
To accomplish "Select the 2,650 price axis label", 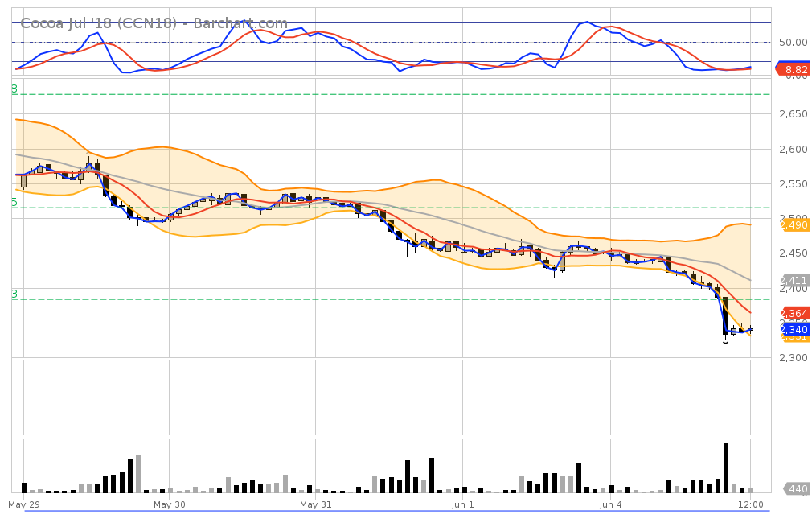I will [793, 114].
